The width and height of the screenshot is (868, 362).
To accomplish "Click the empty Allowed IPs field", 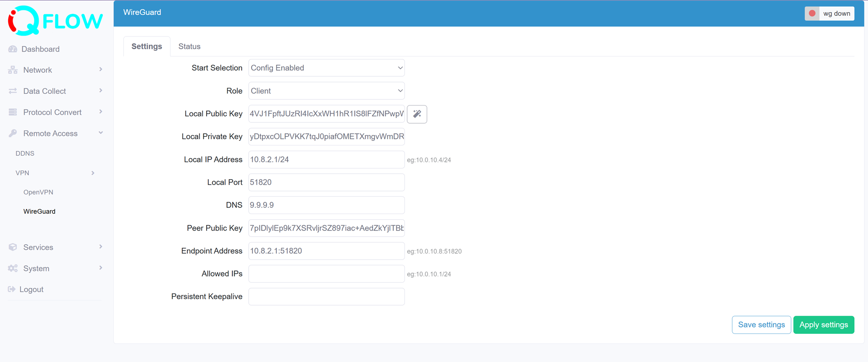I will (326, 273).
